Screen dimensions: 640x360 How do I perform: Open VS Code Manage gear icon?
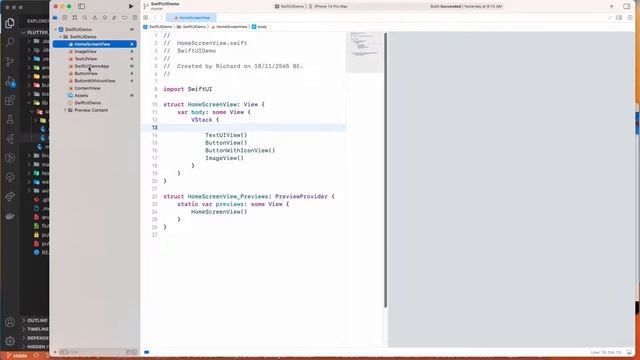tap(10, 341)
